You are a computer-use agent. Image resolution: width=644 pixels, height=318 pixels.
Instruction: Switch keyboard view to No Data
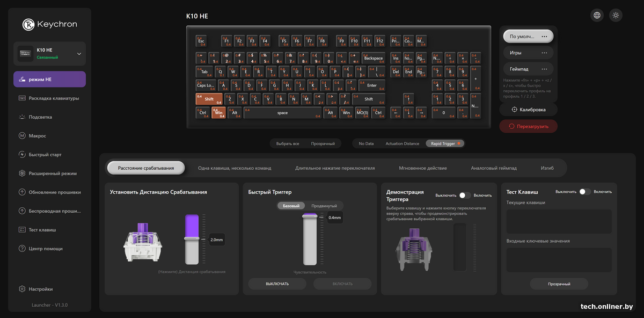pos(366,143)
